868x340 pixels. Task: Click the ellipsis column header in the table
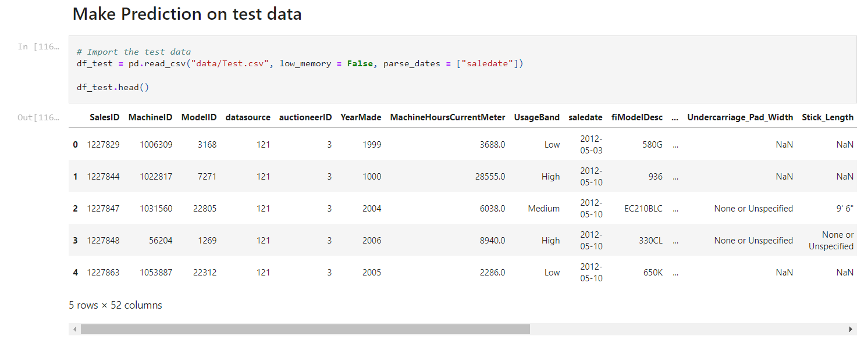(x=675, y=117)
